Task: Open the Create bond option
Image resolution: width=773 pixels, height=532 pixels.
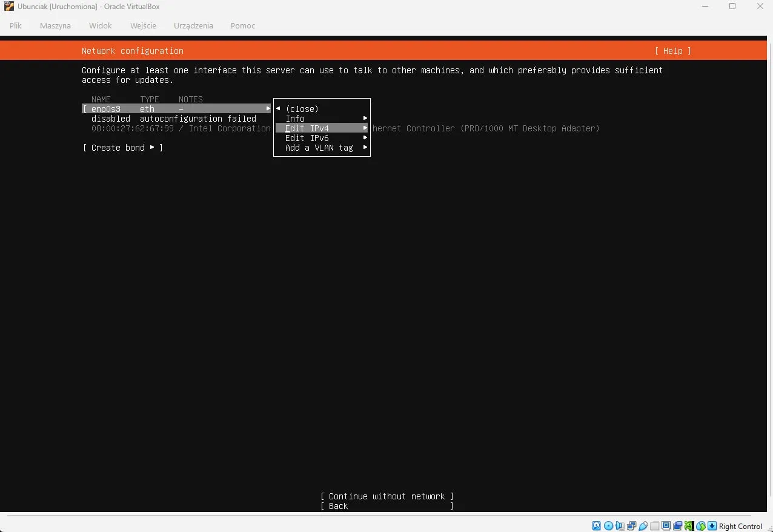Action: click(x=123, y=148)
